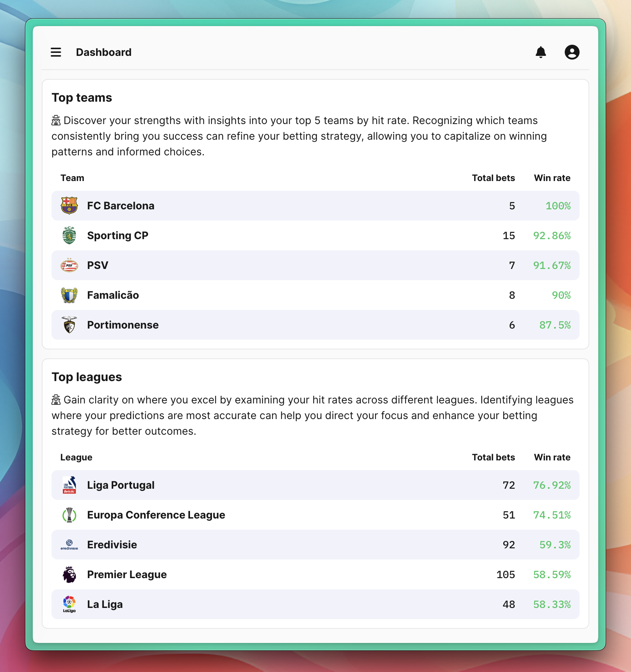This screenshot has height=672, width=631.
Task: Click the Sporting CP club logo
Action: point(69,235)
